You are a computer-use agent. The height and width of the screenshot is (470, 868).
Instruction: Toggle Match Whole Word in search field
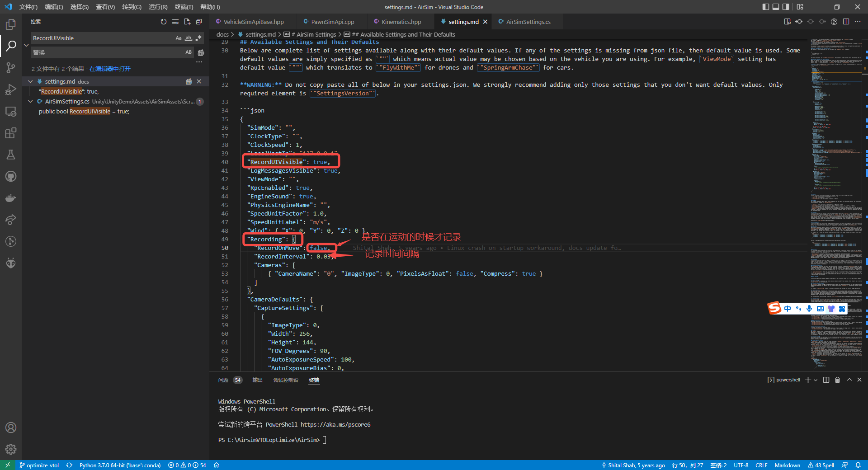click(189, 38)
